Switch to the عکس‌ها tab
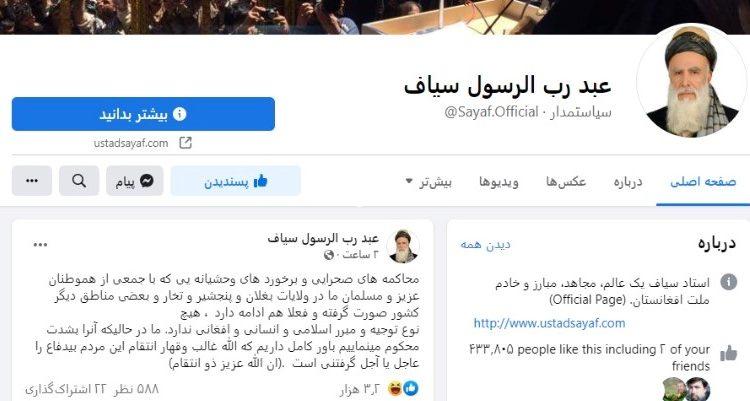The height and width of the screenshot is (401, 750). [x=566, y=182]
